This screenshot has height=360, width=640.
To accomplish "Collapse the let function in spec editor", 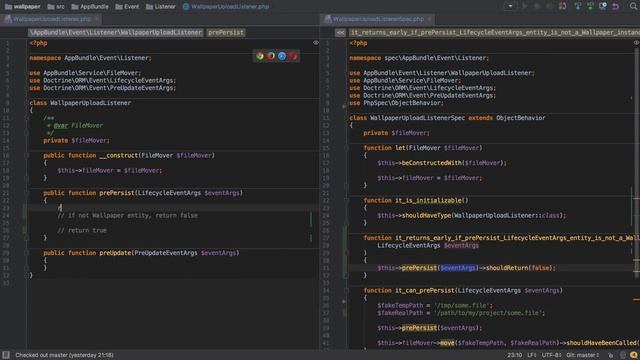I will coord(346,148).
